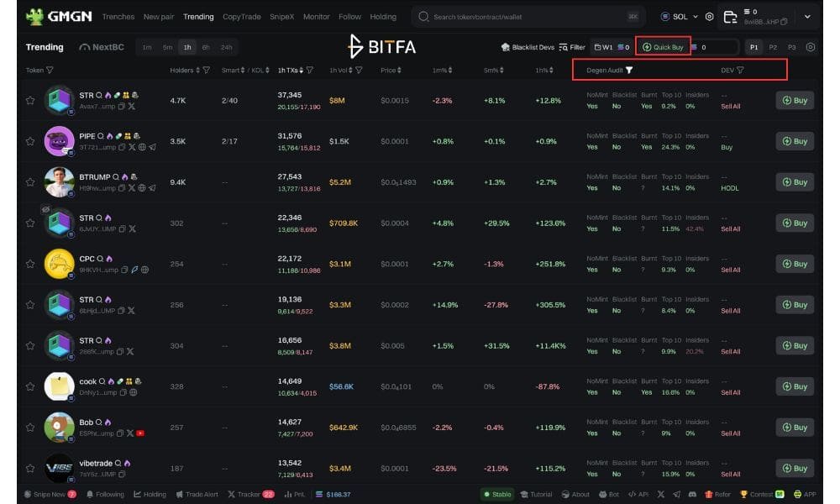Open the Tutorial link
Viewport: 840px width, 504px height.
click(x=536, y=495)
